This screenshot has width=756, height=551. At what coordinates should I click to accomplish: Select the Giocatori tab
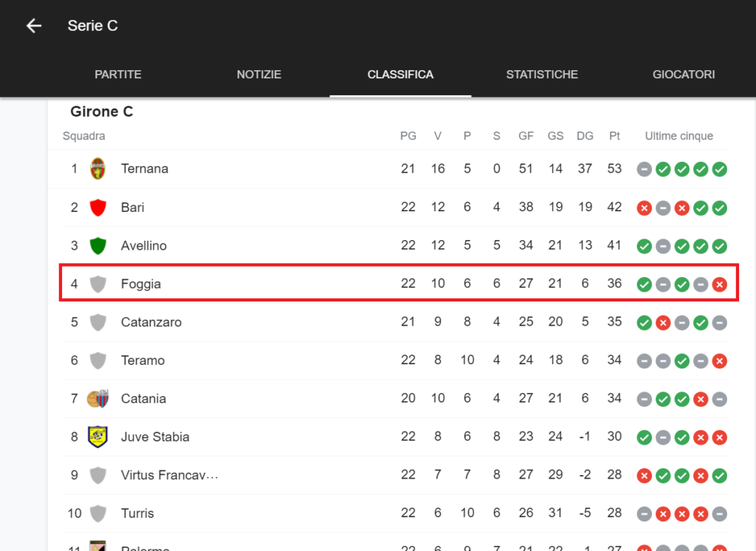(684, 75)
